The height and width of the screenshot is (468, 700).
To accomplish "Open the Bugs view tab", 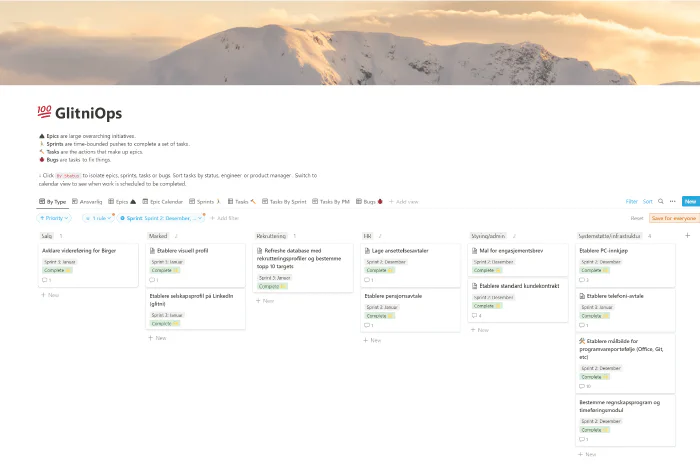I will [x=372, y=201].
